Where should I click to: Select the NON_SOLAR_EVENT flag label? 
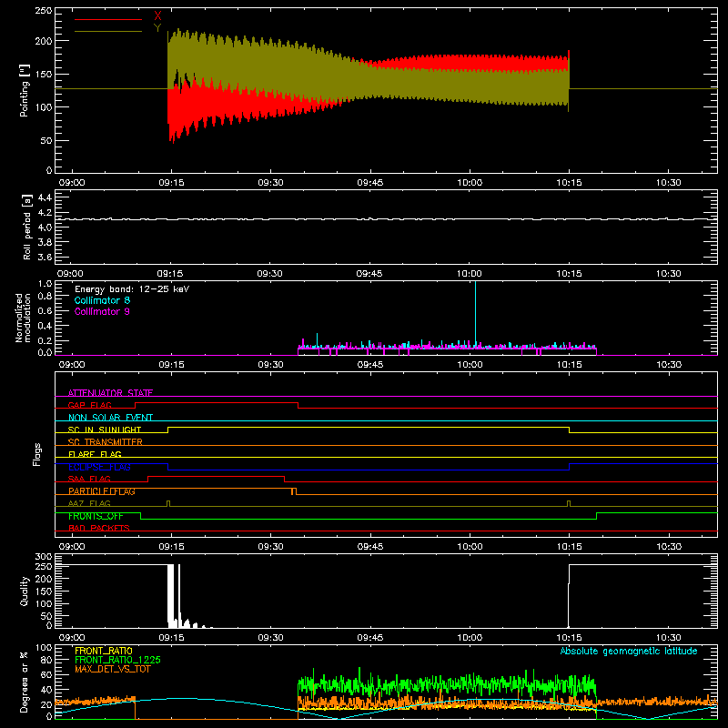coord(110,418)
